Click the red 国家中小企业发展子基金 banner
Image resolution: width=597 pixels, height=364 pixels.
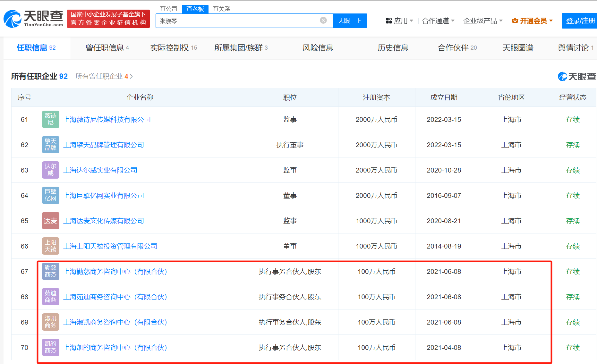[x=108, y=19]
